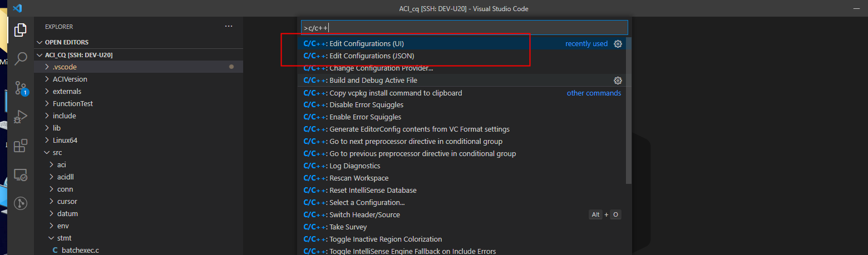Click gear icon beside Edit Configurations (UI)

618,44
